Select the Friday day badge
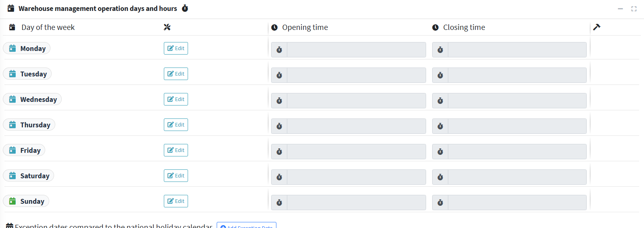Screen dimensions: 644x228 [24, 150]
